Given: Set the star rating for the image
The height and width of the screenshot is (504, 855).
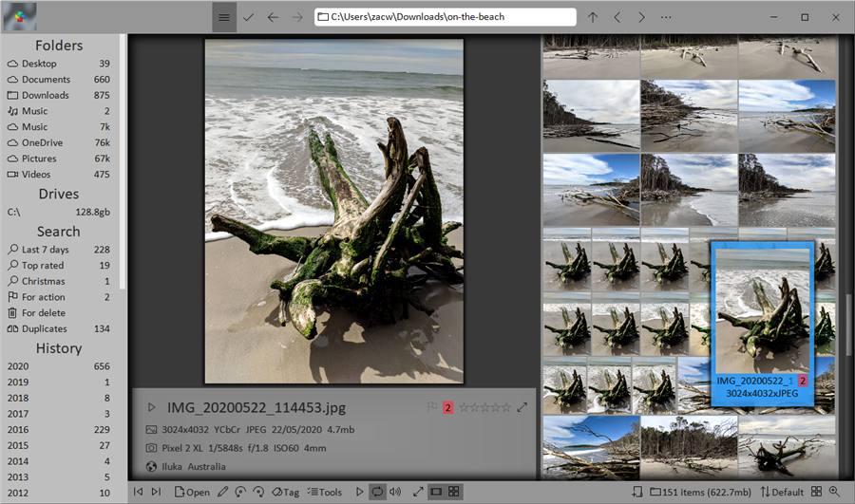Looking at the screenshot, I should [484, 407].
